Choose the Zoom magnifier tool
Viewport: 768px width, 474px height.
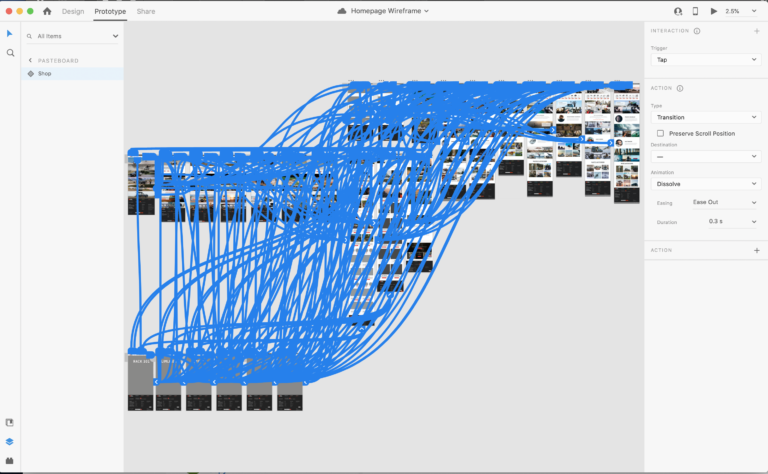(10, 53)
